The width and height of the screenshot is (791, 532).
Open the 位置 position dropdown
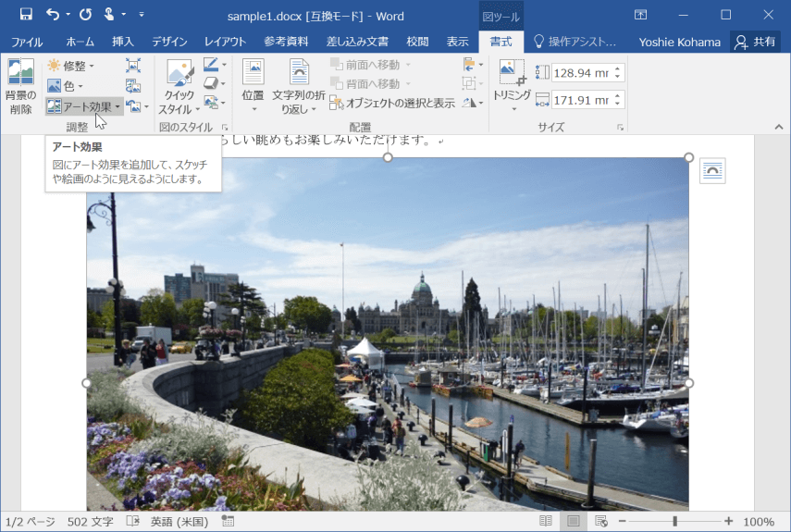tap(253, 86)
